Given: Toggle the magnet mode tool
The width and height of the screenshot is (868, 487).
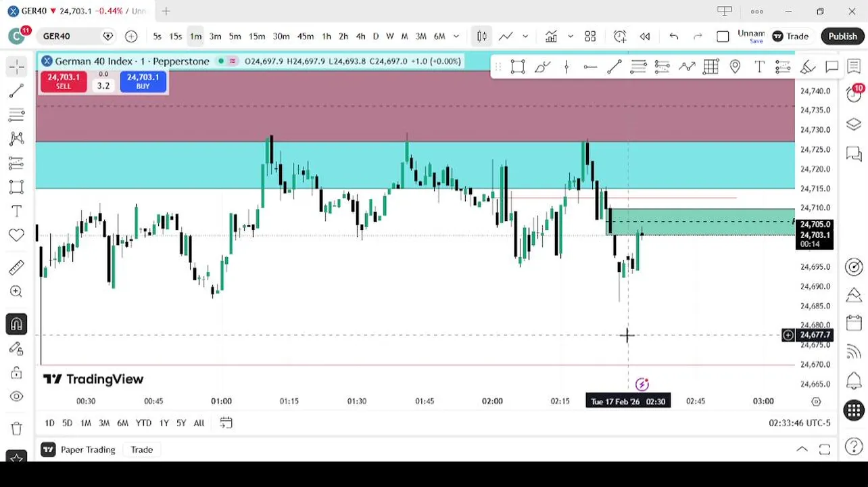Looking at the screenshot, I should [16, 324].
